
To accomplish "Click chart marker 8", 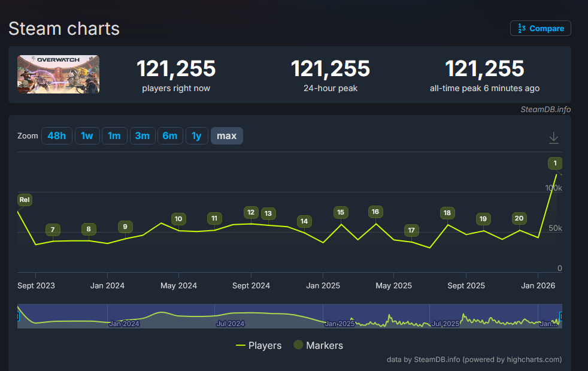I will click(89, 229).
